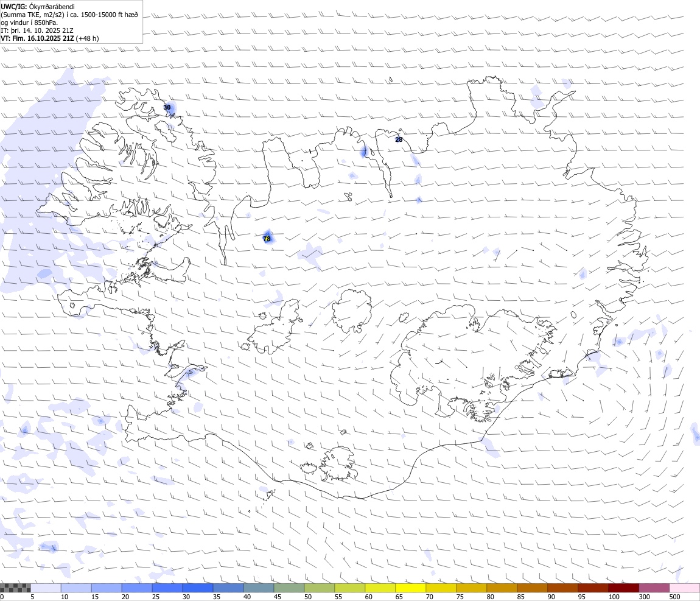
Task: Pick the light blue 10–15 legend swatch
Action: coord(76,588)
